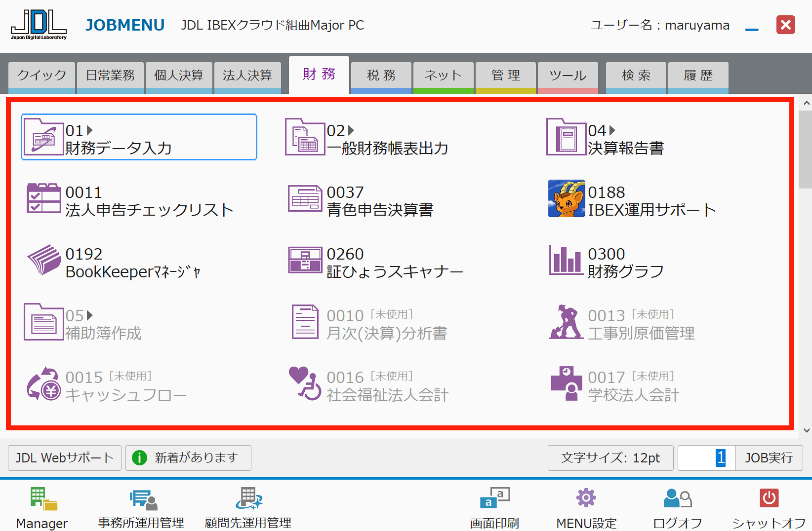Switch to クイック tab
The width and height of the screenshot is (812, 531).
click(42, 77)
